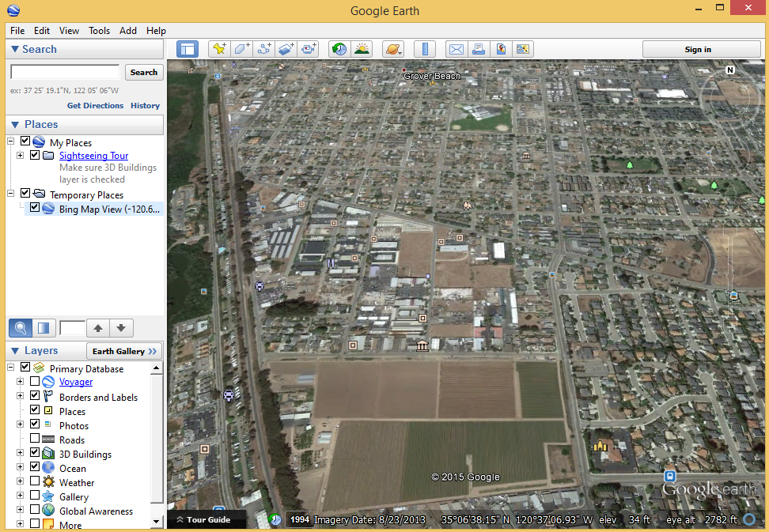The height and width of the screenshot is (532, 769).
Task: Open the File menu
Action: point(17,30)
